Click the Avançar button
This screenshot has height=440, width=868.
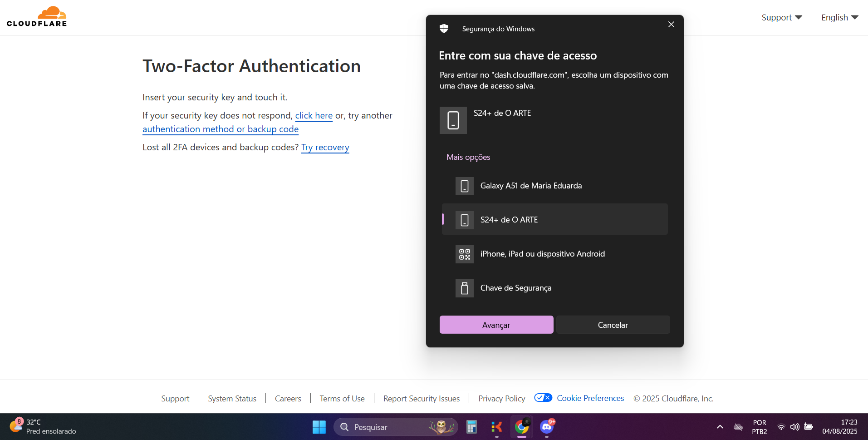[x=496, y=325]
